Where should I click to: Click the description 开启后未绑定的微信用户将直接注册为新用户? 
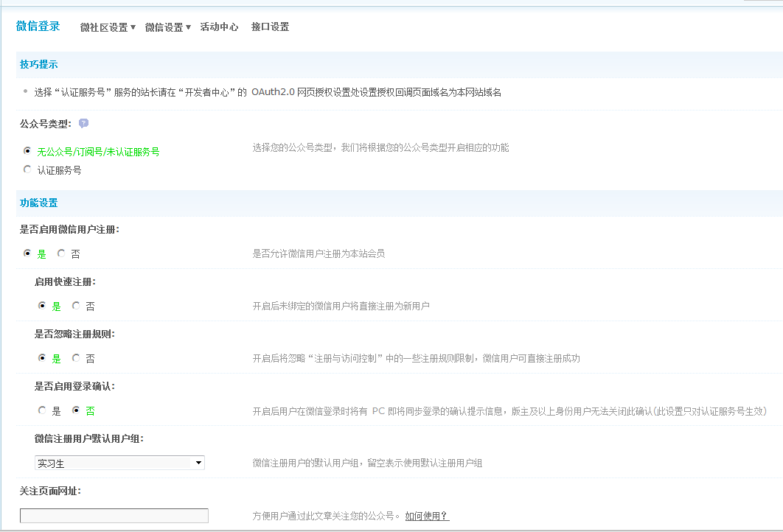(x=341, y=306)
